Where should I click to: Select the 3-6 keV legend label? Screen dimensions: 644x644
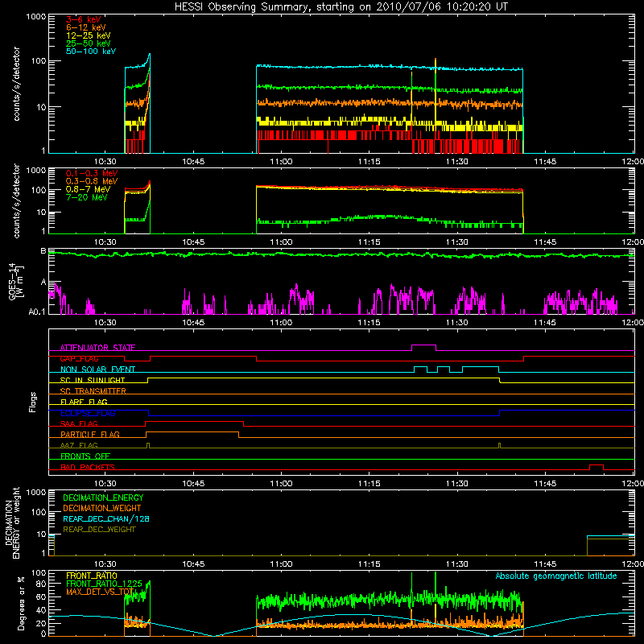click(x=83, y=19)
